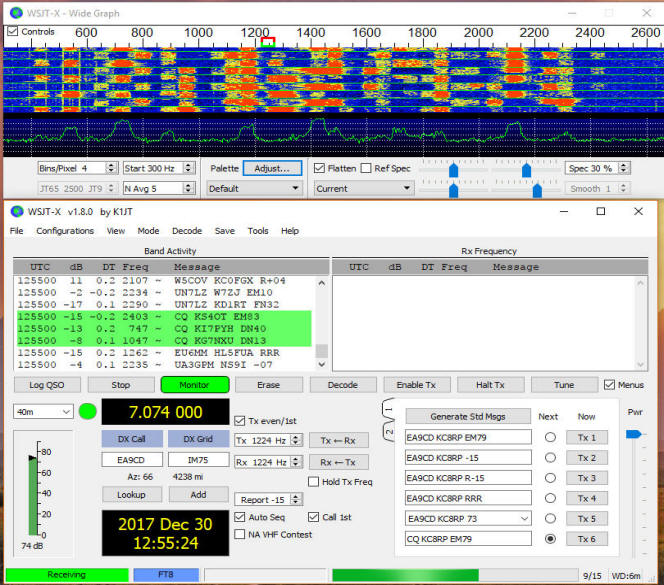Screen dimensions: 664x585
Task: Click the Adjust... palette button
Action: click(272, 168)
